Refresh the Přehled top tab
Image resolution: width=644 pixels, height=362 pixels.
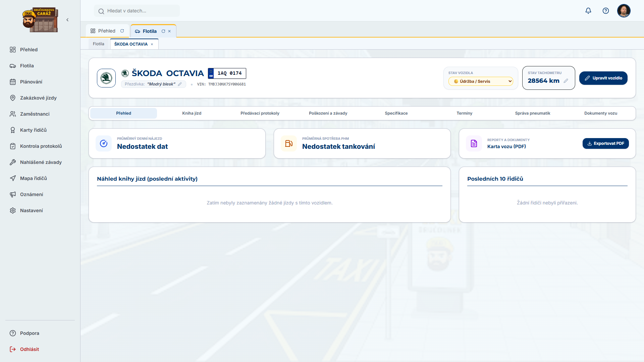click(x=122, y=31)
